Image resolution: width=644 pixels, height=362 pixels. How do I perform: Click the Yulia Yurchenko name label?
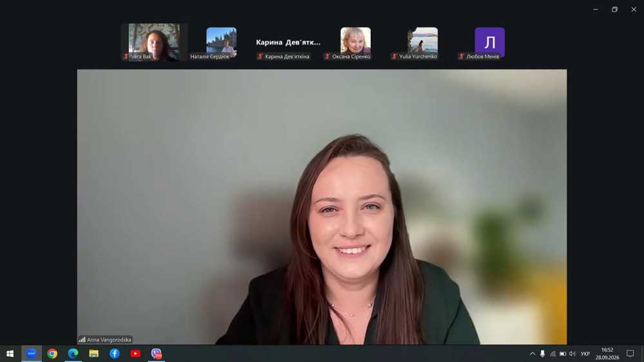418,57
